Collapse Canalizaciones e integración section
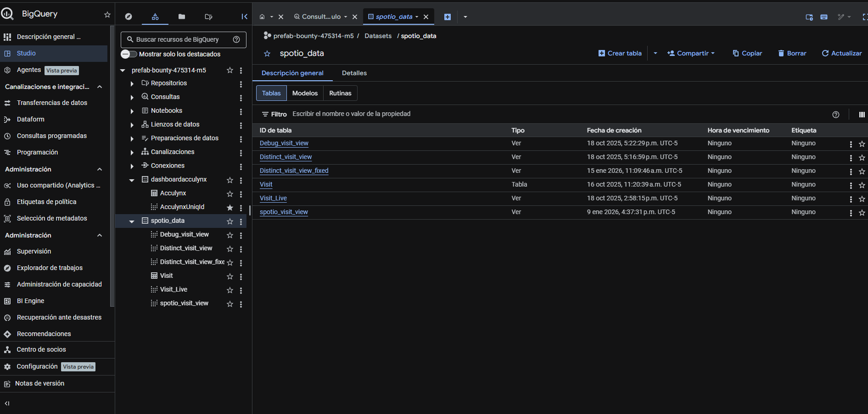868x414 pixels. pos(100,87)
